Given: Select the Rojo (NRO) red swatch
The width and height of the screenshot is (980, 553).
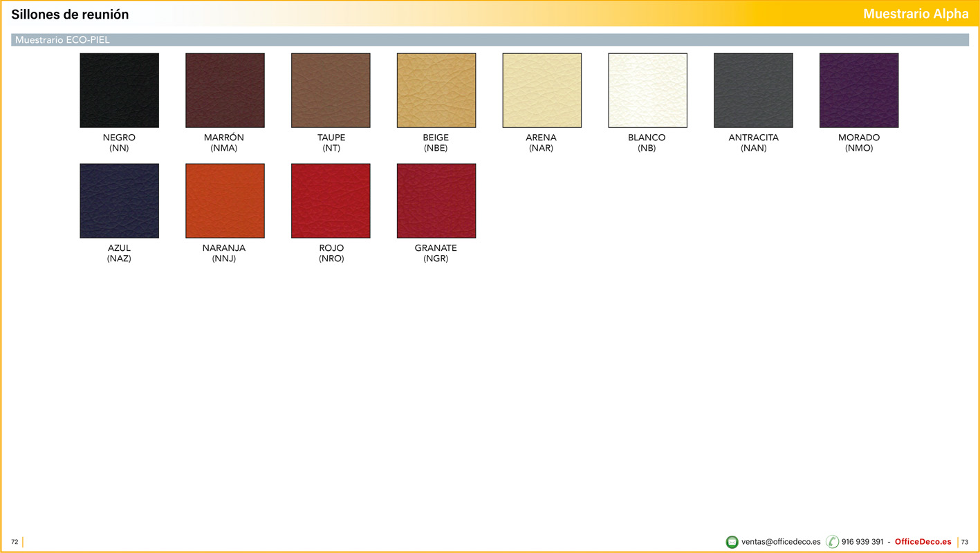Looking at the screenshot, I should [331, 201].
